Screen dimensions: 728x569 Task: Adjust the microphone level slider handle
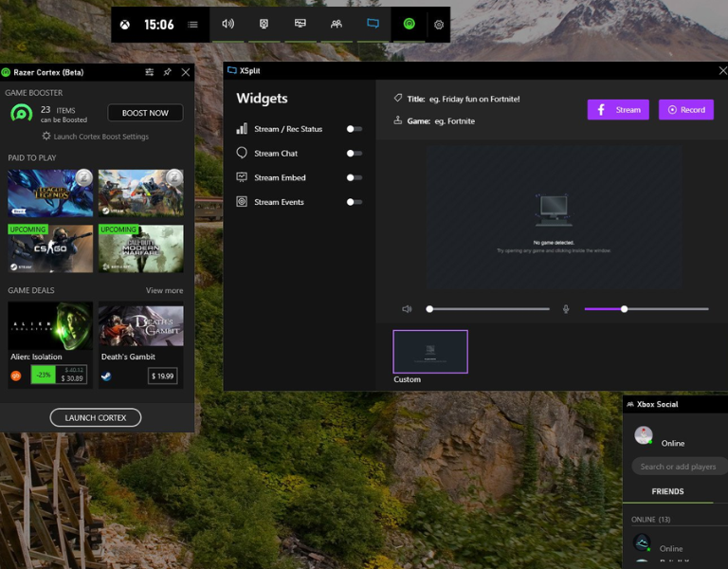pyautogui.click(x=624, y=309)
